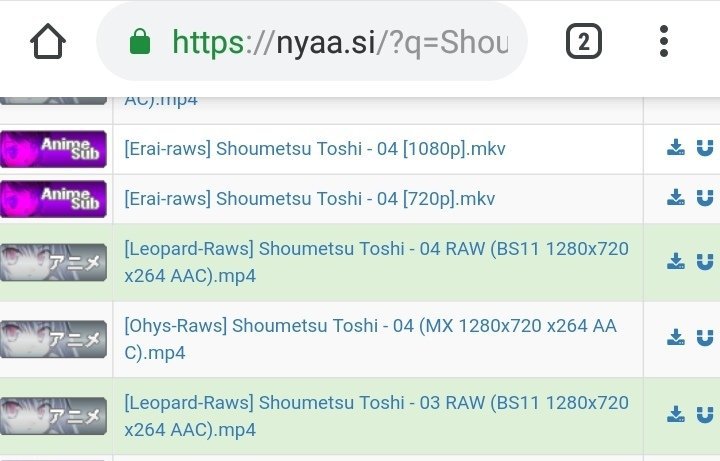720x461 pixels.
Task: Open Leopard-Raws Shoumetsu Toshi 03 RAW link
Action: pyautogui.click(x=376, y=416)
